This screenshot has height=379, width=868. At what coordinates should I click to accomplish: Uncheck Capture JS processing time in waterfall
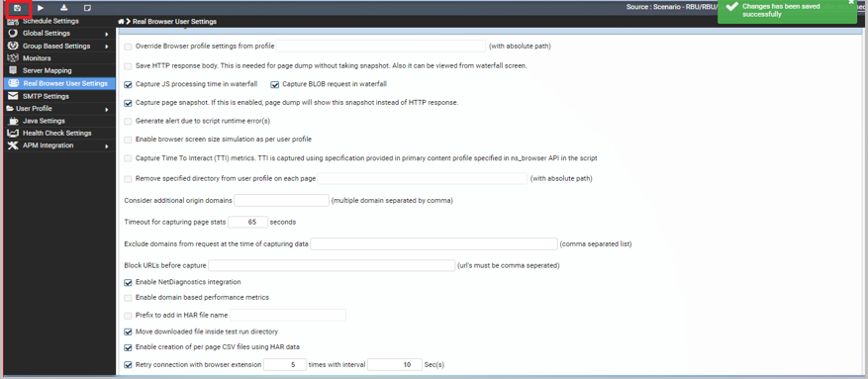(128, 85)
